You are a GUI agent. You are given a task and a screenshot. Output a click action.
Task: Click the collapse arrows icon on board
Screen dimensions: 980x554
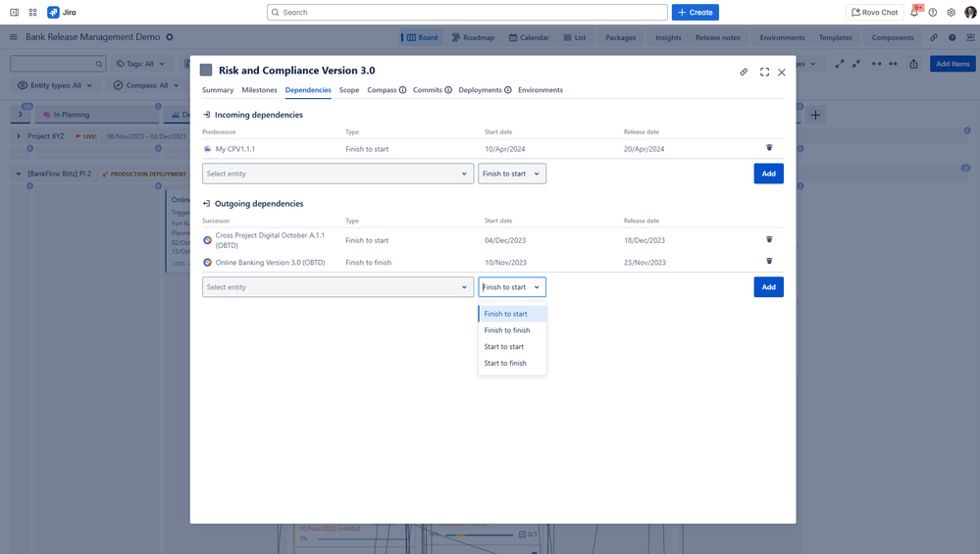point(856,64)
